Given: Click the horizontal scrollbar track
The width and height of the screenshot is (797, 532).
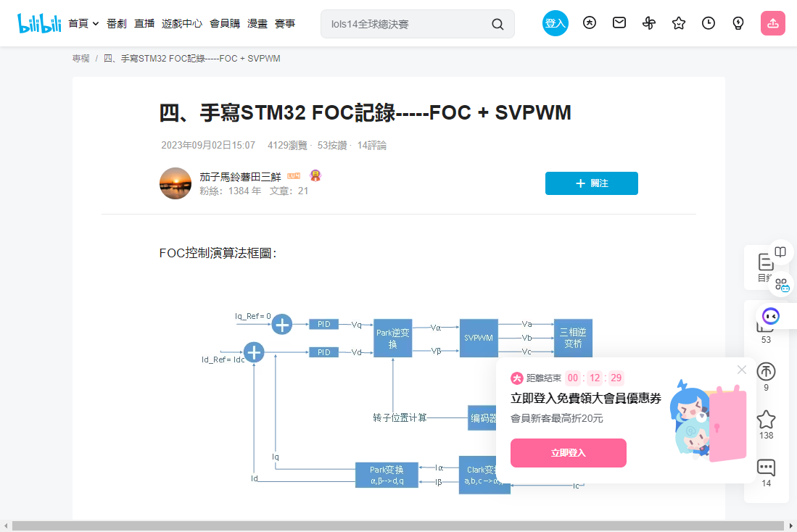Looking at the screenshot, I should point(398,526).
